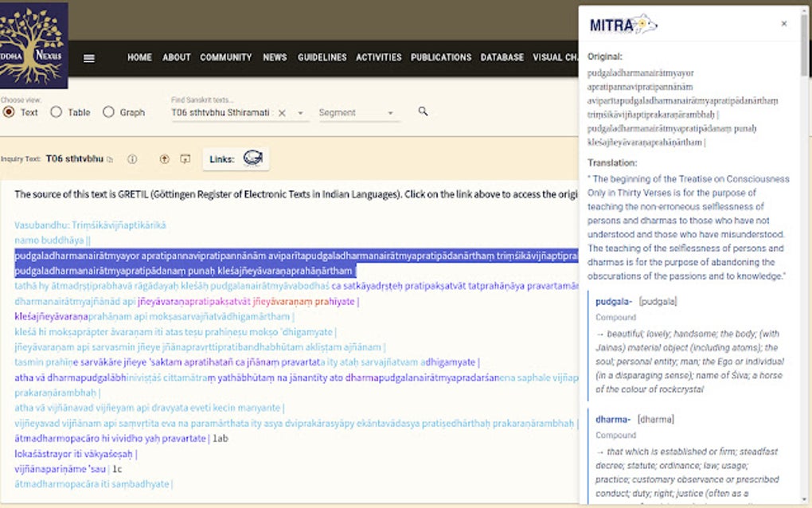
Task: Select the Text view radio button
Action: (8, 112)
